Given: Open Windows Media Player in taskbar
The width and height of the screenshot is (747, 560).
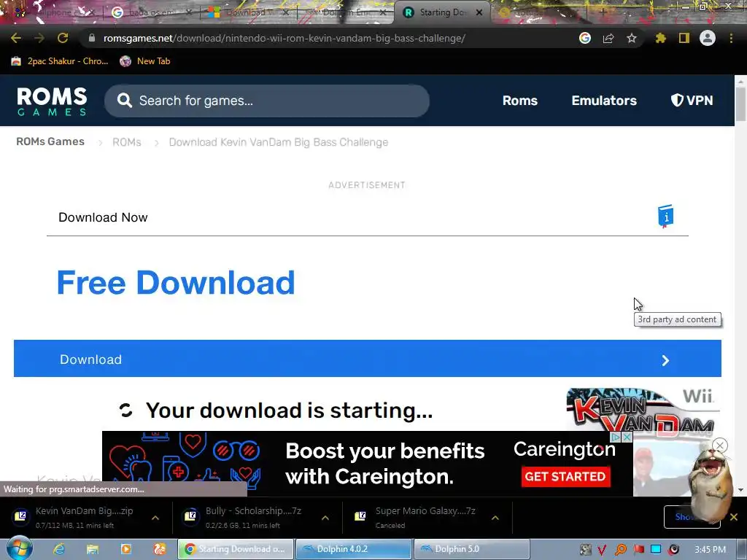Looking at the screenshot, I should pos(125,549).
